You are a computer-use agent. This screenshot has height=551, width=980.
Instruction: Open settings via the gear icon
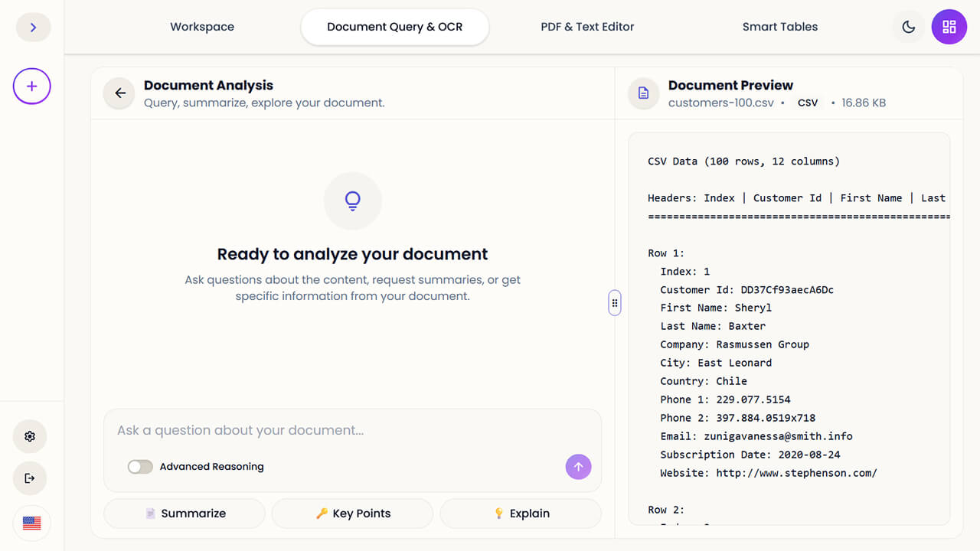(29, 436)
